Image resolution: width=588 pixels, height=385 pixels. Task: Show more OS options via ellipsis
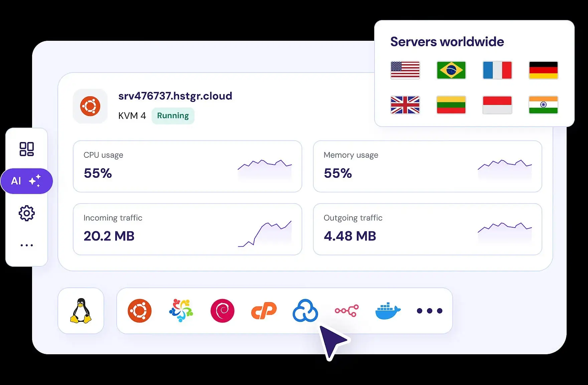point(430,311)
